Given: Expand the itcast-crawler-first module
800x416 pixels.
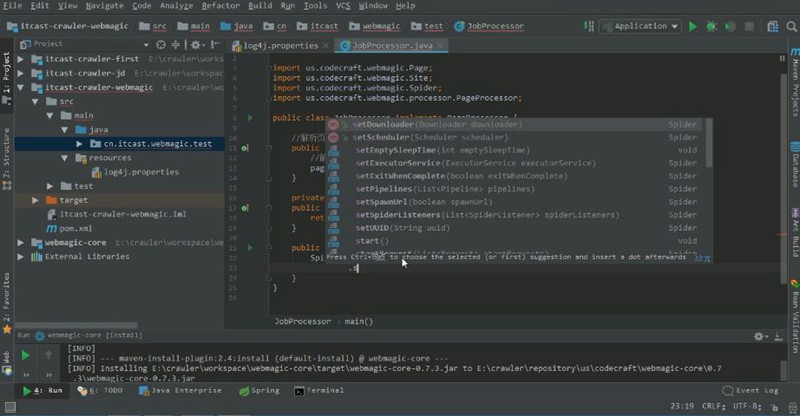Looking at the screenshot, I should [x=21, y=60].
